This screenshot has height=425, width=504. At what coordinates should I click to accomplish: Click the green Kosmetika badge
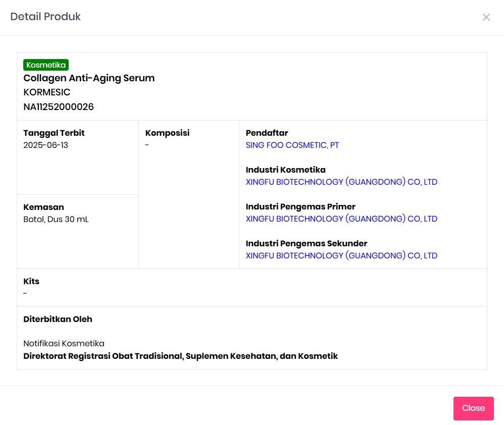click(x=46, y=65)
